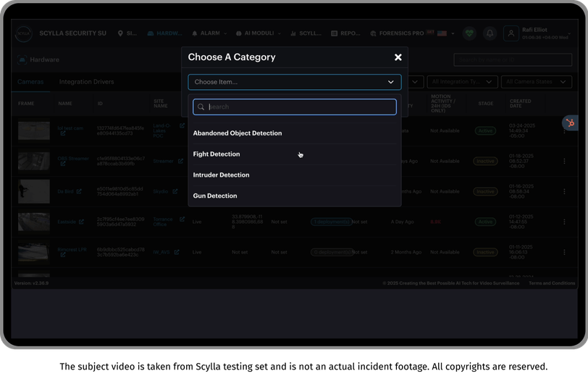
Task: Open row menu for OBS Streamer
Action: tap(564, 162)
